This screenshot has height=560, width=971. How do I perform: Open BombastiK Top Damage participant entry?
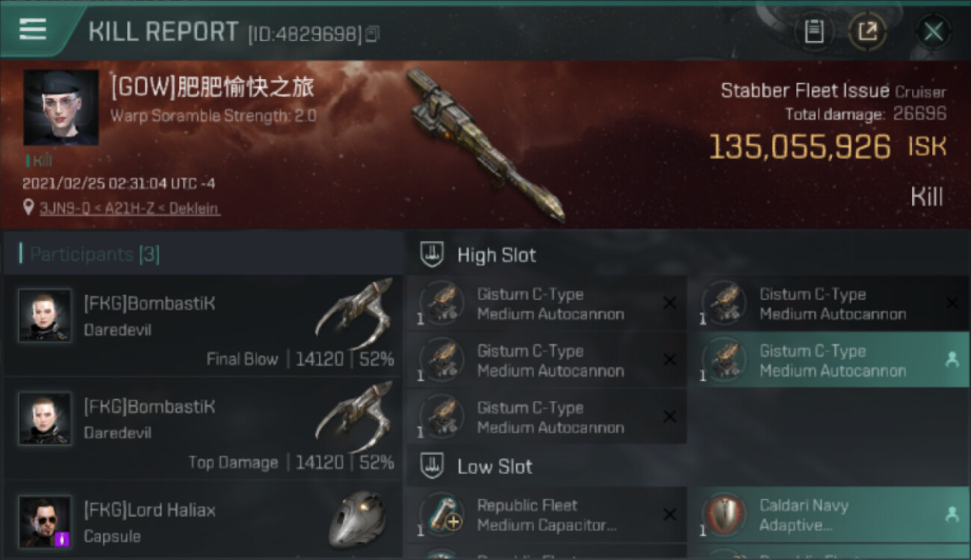[x=203, y=429]
